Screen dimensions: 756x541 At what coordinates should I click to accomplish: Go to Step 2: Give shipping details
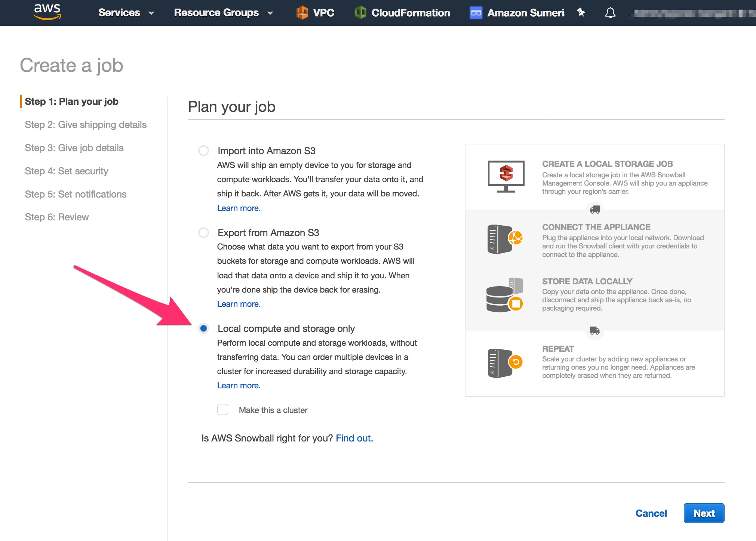[86, 125]
